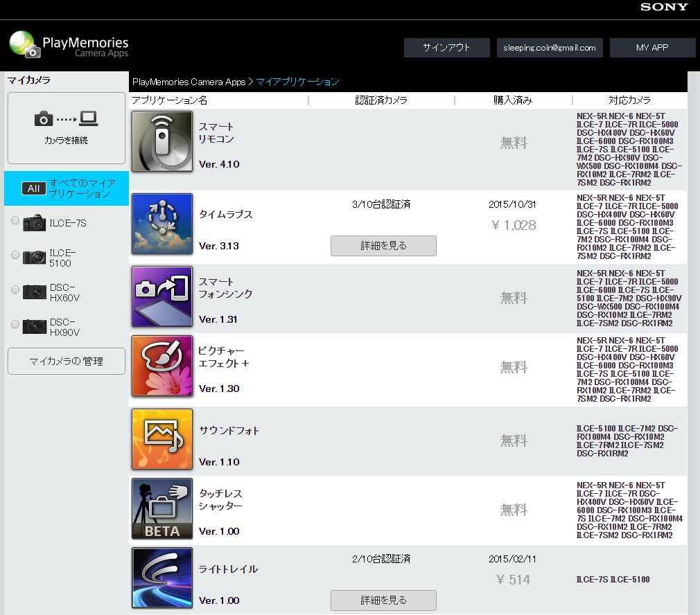Click the Ver. 1.3.0 version text

point(219,389)
